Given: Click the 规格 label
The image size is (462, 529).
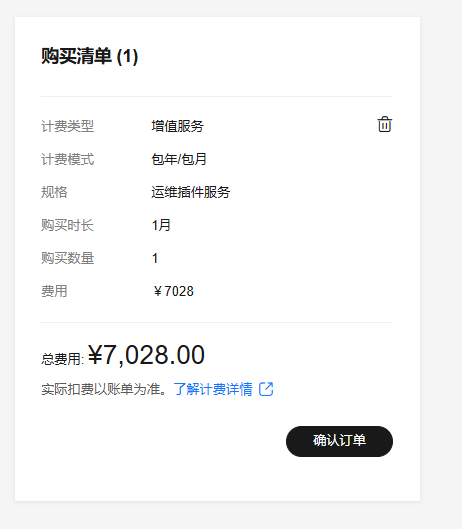Looking at the screenshot, I should (x=54, y=192).
